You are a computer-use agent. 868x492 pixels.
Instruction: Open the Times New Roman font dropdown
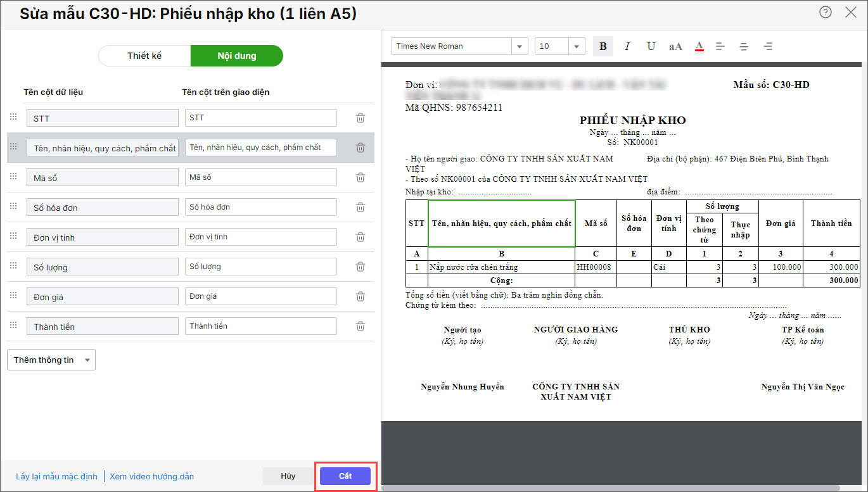click(520, 46)
